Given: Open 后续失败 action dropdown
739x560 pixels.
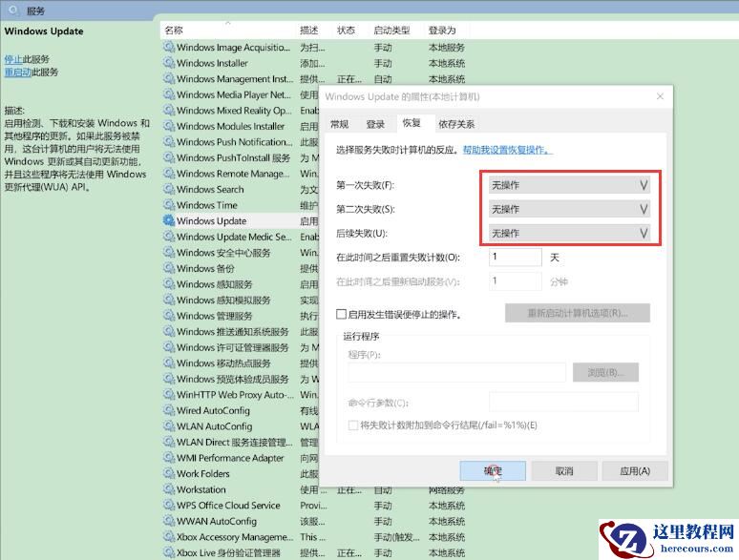Looking at the screenshot, I should pyautogui.click(x=569, y=233).
